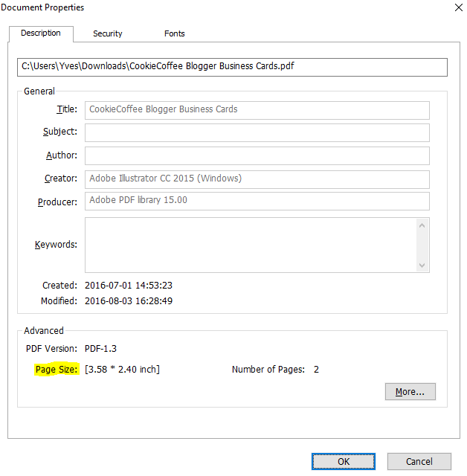Click the highlighted Page Size label
Image resolution: width=467 pixels, height=476 pixels.
57,370
